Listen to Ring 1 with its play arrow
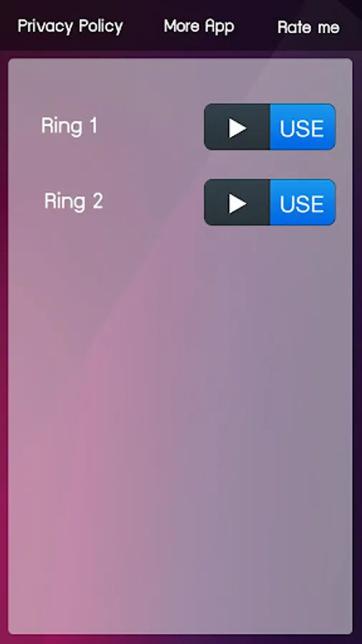Image resolution: width=362 pixels, height=644 pixels. click(238, 128)
